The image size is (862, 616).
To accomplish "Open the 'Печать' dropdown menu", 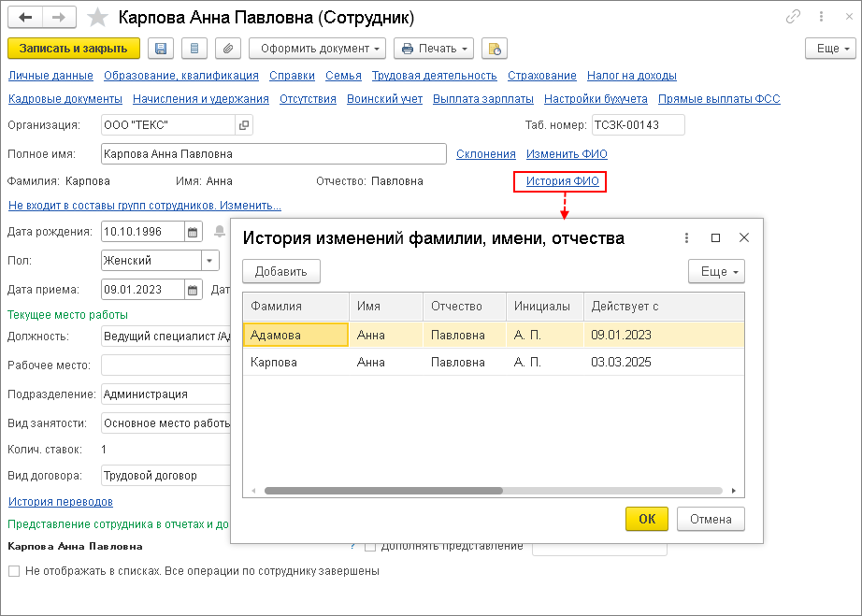I will [435, 49].
